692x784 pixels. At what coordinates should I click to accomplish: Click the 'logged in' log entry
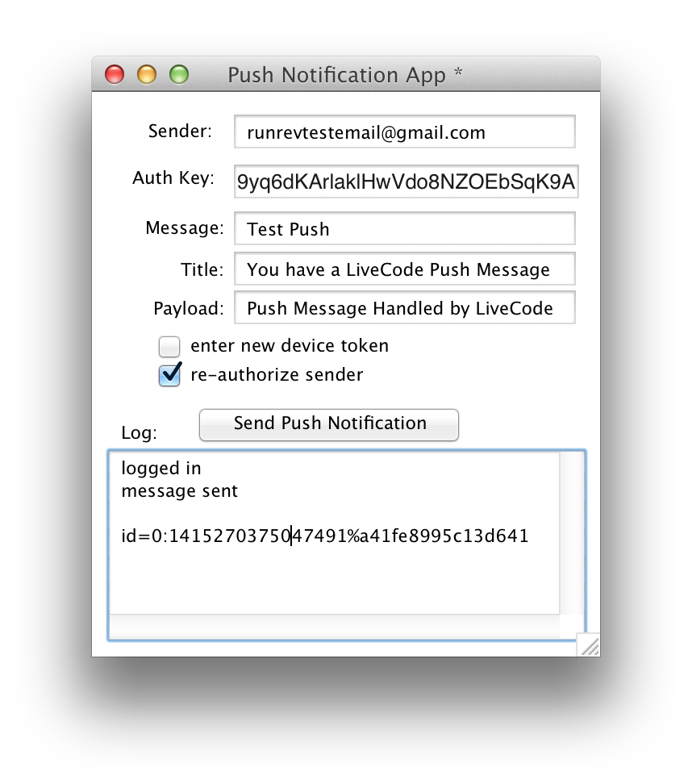(x=161, y=469)
